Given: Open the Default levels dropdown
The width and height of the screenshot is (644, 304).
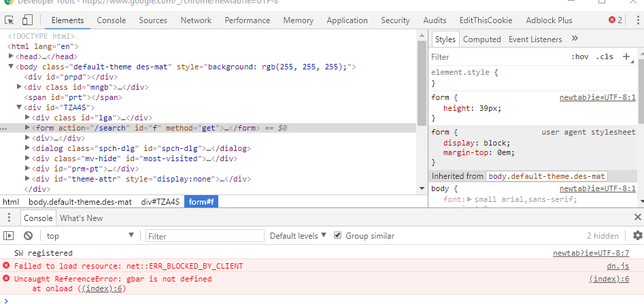Looking at the screenshot, I should point(298,235).
